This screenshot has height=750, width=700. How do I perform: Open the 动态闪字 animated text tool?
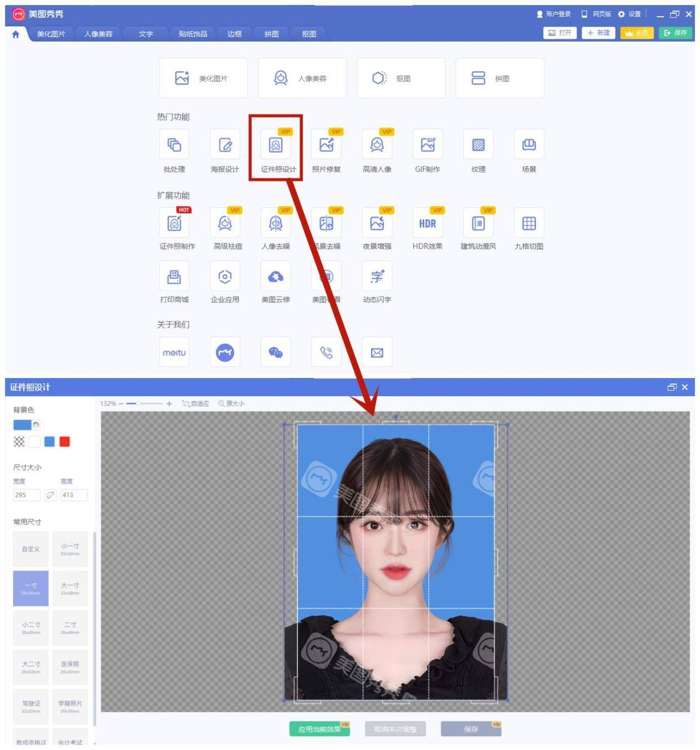[377, 277]
